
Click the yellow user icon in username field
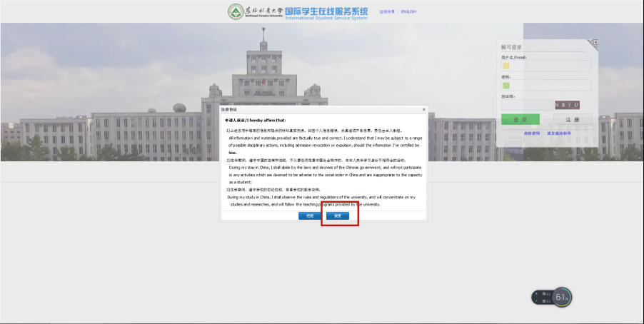click(506, 66)
